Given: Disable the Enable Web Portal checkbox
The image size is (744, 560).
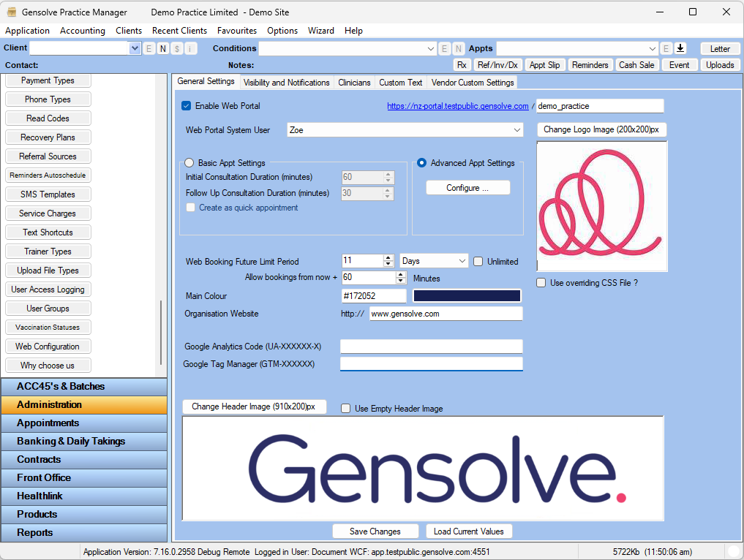Looking at the screenshot, I should pos(187,106).
